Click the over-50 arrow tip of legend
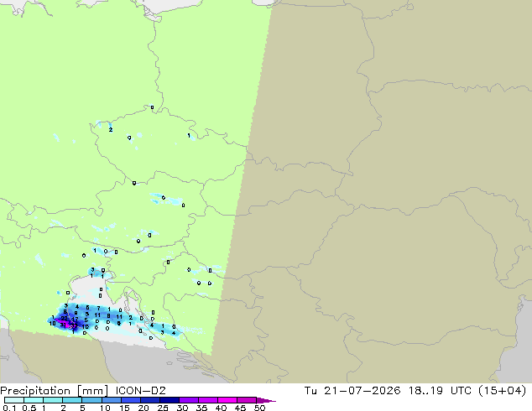Image resolution: width=532 pixels, height=411 pixels. [x=266, y=400]
